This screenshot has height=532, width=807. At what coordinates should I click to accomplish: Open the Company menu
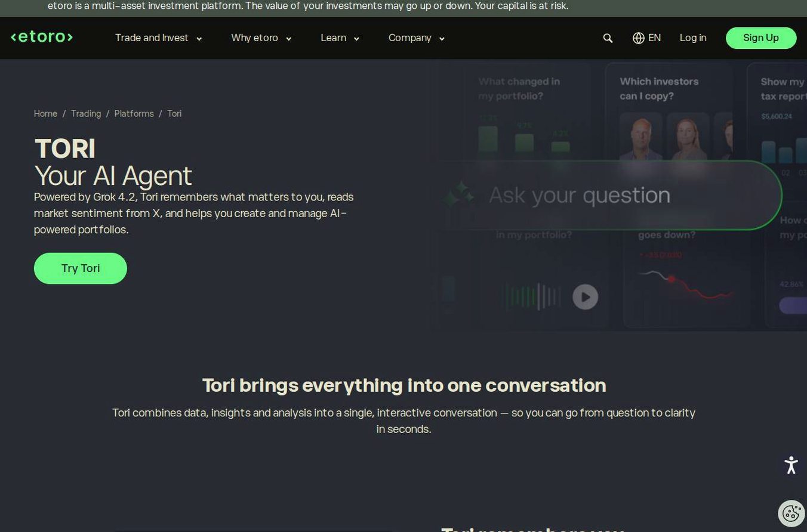coord(417,38)
